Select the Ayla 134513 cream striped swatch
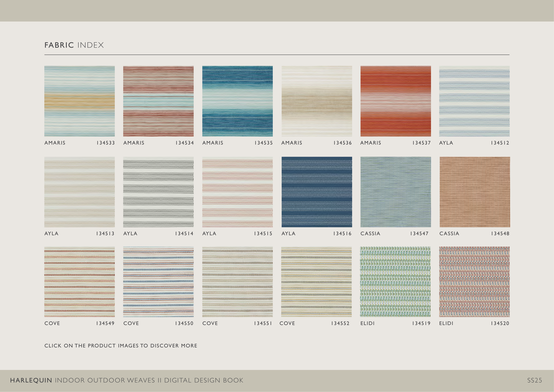 [x=79, y=192]
